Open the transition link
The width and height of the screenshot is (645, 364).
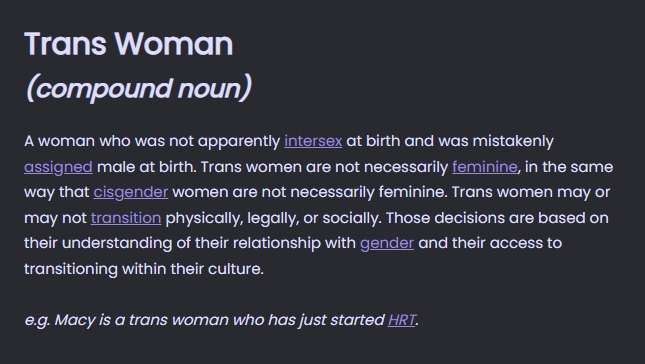tap(126, 218)
